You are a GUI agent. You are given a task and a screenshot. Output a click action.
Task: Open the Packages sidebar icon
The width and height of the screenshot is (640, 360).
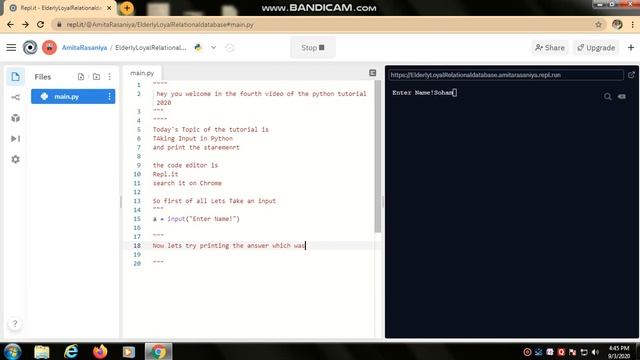[x=16, y=118]
